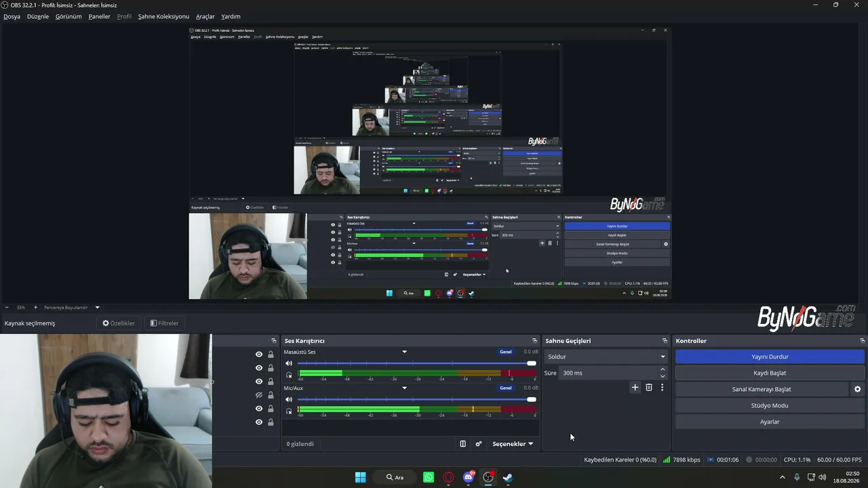Hide the bottommost source via eye icon
The height and width of the screenshot is (488, 868).
tap(258, 422)
